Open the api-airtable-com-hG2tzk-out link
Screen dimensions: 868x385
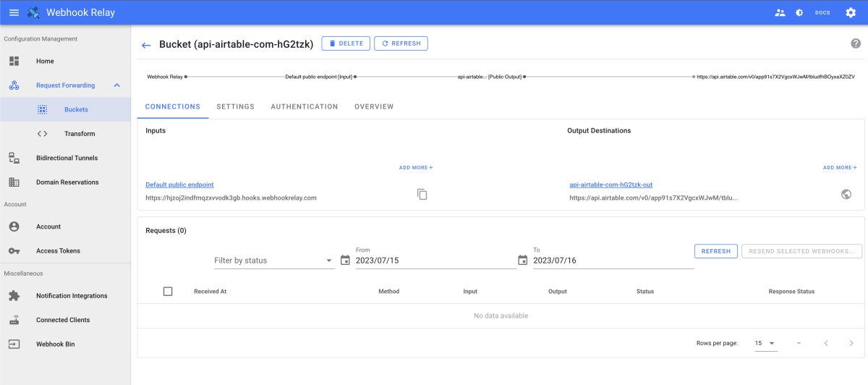coord(610,185)
